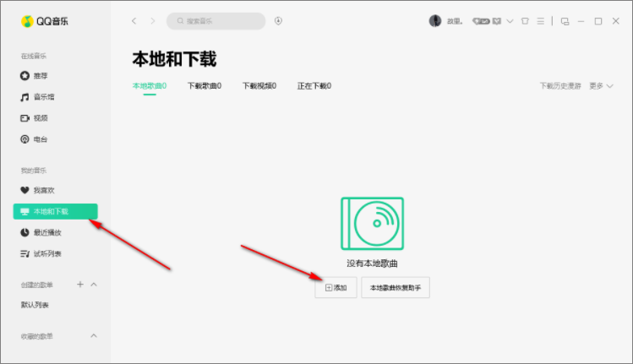Switch to 下载歌曲0 tab
This screenshot has width=633, height=364.
(205, 85)
